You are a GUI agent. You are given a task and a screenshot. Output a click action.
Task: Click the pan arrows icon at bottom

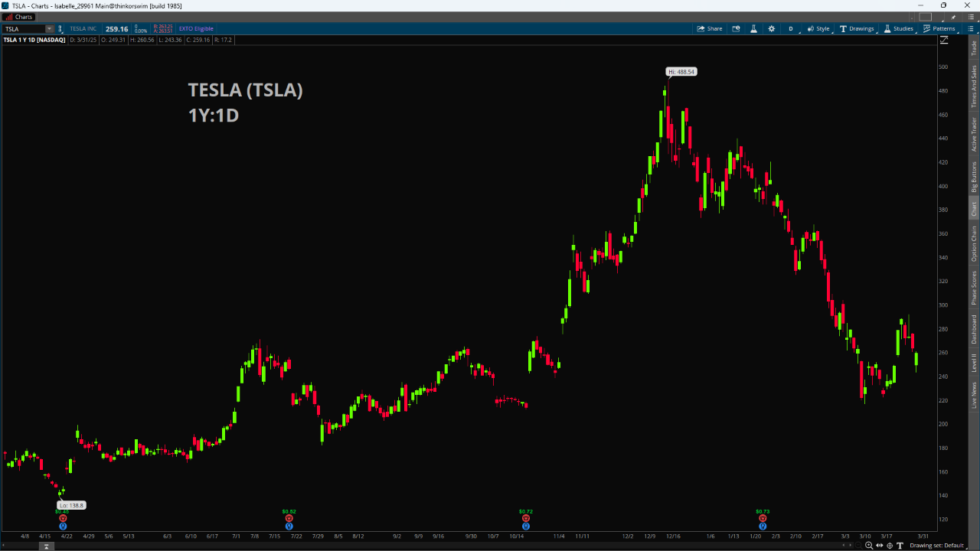coord(879,545)
